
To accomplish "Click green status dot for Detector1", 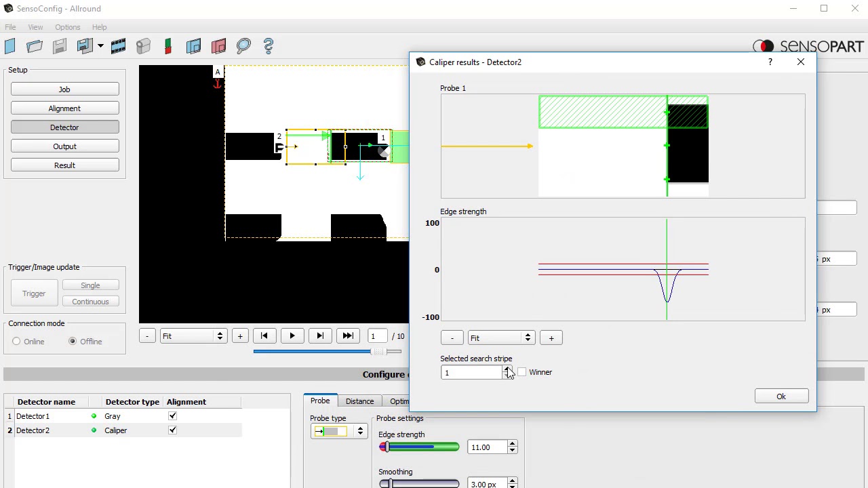I will click(94, 416).
